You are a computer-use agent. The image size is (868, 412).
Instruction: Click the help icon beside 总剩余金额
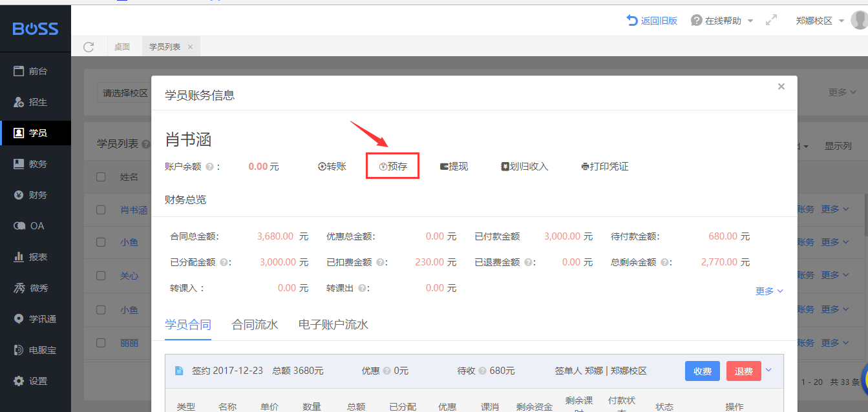point(664,262)
